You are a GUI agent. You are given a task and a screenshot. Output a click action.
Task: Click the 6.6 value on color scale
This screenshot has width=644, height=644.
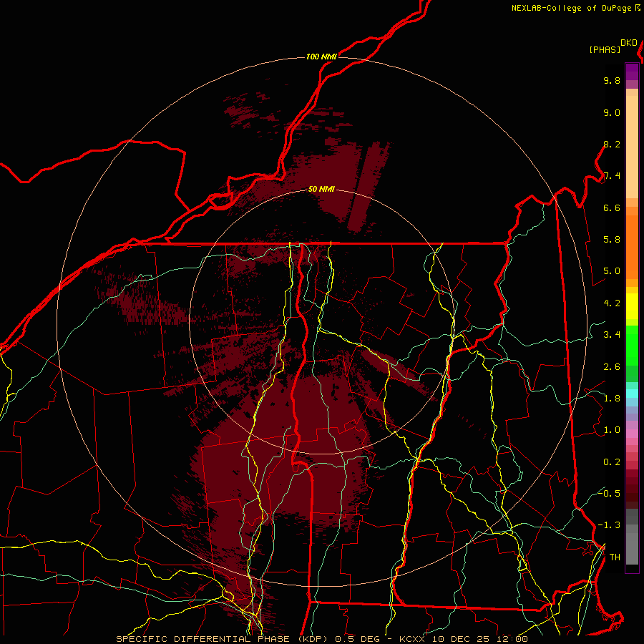[612, 208]
